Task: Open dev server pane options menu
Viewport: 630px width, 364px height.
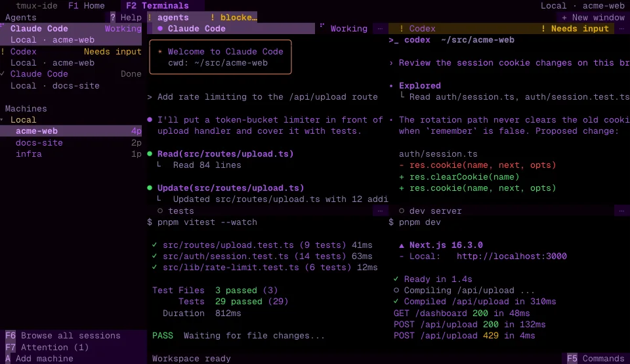Action: 621,211
